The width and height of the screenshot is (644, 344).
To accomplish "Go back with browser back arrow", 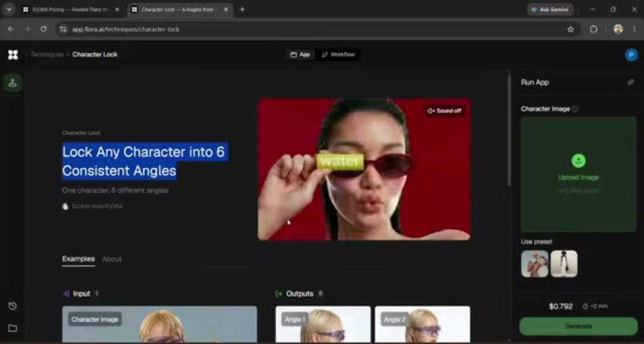I will (x=11, y=29).
